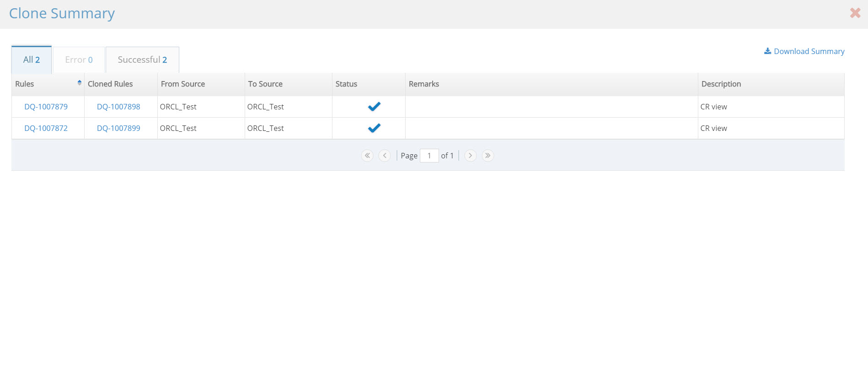Click the Rules column header label
The width and height of the screenshot is (868, 379).
25,84
